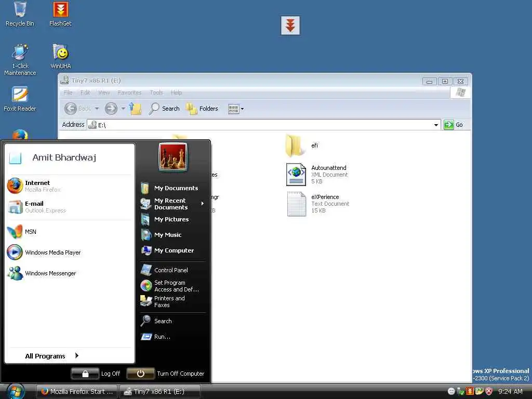Open the FlashGet desktop shortcut

(x=60, y=14)
